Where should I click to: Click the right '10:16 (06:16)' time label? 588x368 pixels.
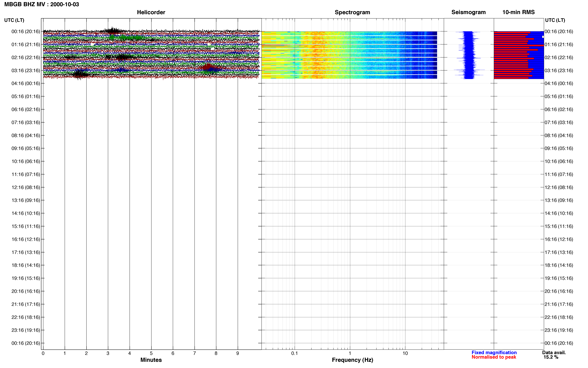point(559,161)
